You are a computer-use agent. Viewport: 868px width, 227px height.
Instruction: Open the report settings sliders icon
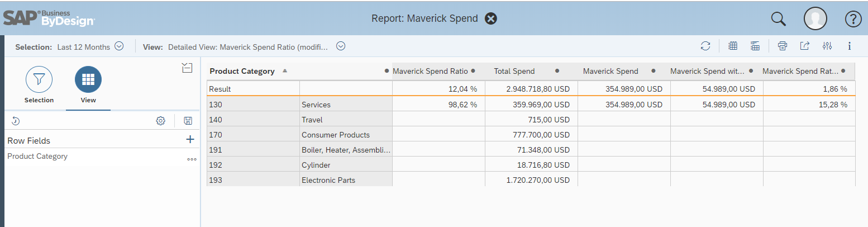point(827,46)
